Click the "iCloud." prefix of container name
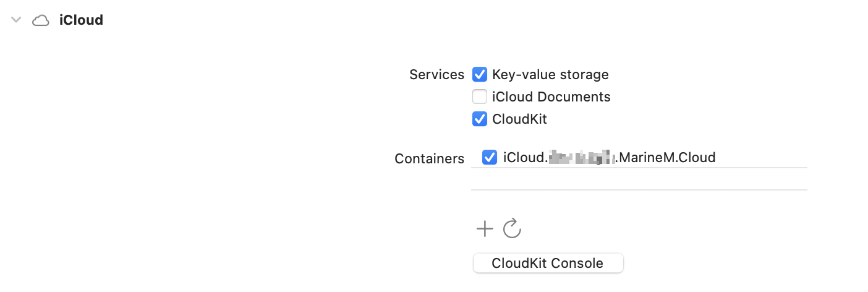The width and height of the screenshot is (868, 292). click(525, 157)
